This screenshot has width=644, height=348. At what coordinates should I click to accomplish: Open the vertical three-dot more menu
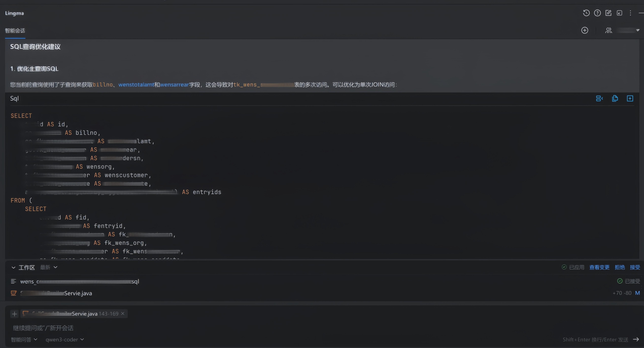click(x=630, y=13)
